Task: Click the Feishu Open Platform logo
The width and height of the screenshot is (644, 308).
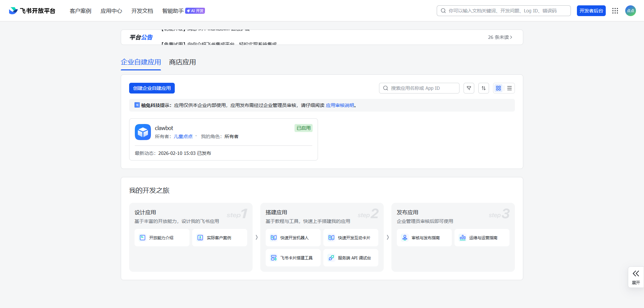Action: coord(32,11)
